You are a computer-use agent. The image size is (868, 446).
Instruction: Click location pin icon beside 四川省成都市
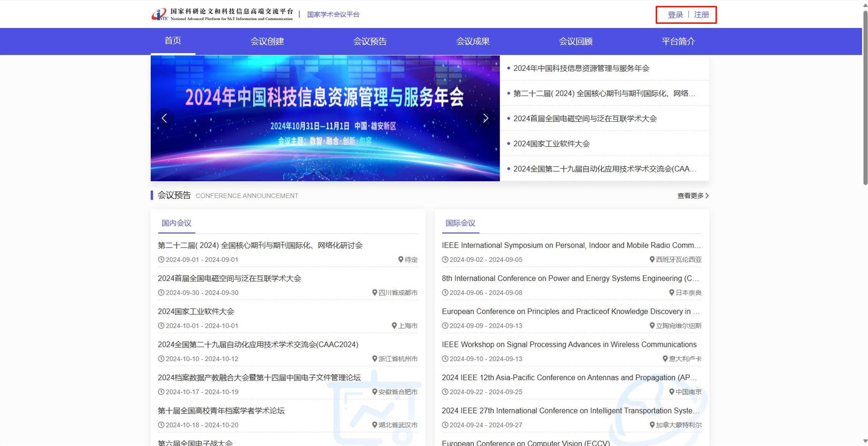tap(374, 292)
